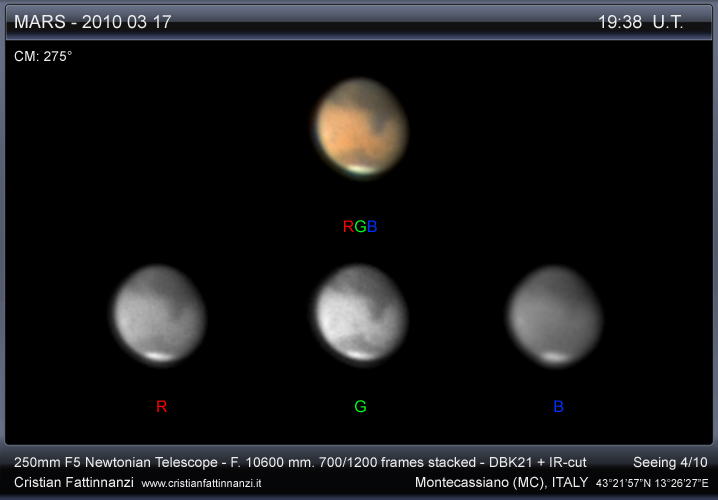Image resolution: width=718 pixels, height=500 pixels.
Task: Click the author name 'Cristian Fattinnanzi'
Action: (x=74, y=482)
